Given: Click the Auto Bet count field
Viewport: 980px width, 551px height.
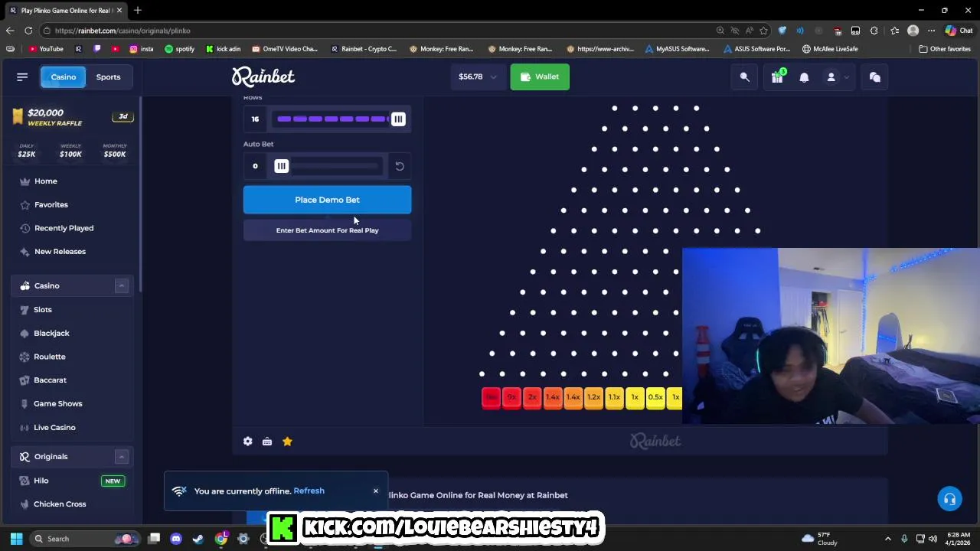Looking at the screenshot, I should click(x=255, y=166).
